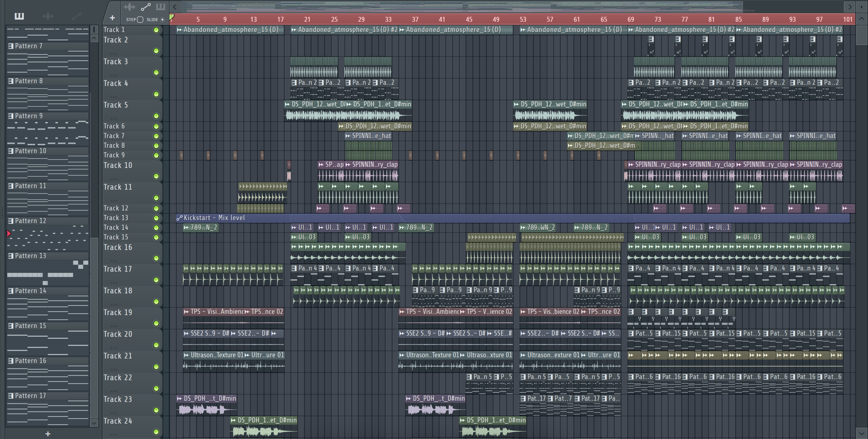Image resolution: width=868 pixels, height=439 pixels.
Task: Mute Track 9 with its green light
Action: pyautogui.click(x=156, y=155)
